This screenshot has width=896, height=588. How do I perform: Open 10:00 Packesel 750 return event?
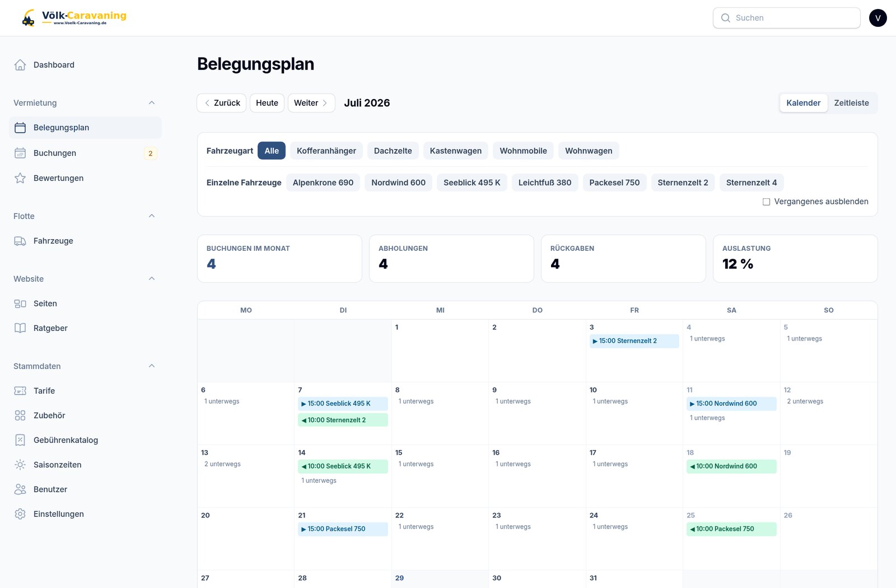pyautogui.click(x=731, y=529)
